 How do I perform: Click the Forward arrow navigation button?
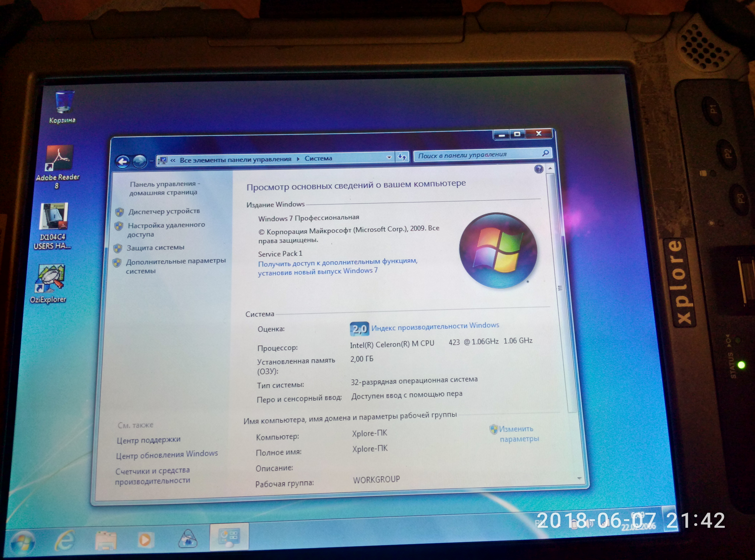click(x=139, y=161)
